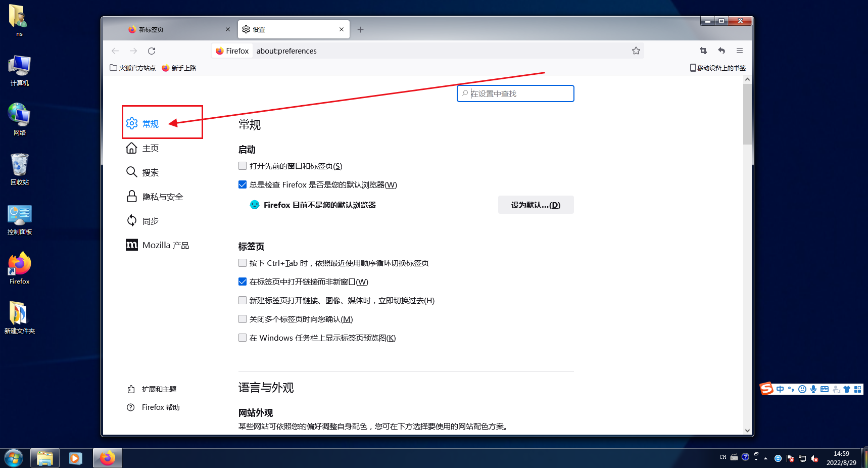Bookmark this page with the star icon
This screenshot has width=868, height=468.
(636, 51)
